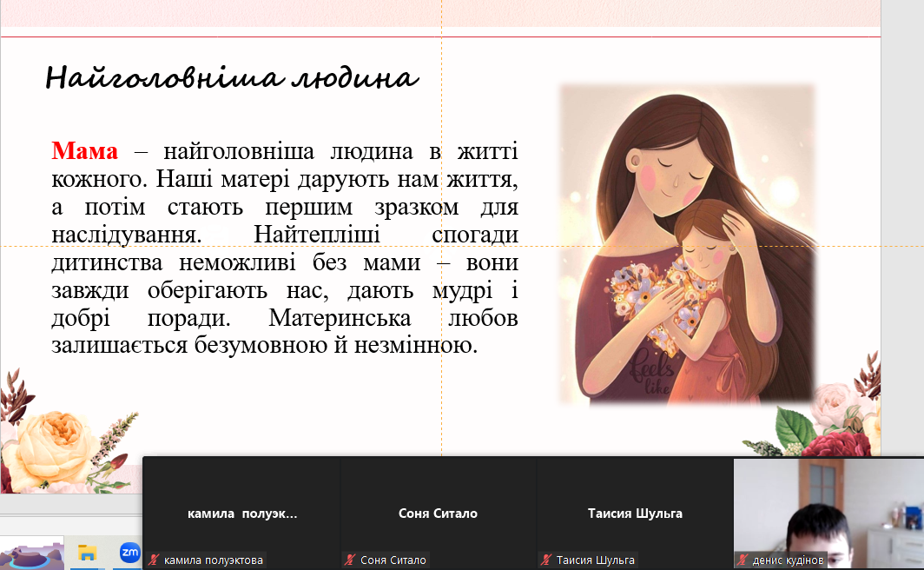This screenshot has width=924, height=570.
Task: Click the muted mic icon beside Соня Ситало
Action: tap(351, 560)
